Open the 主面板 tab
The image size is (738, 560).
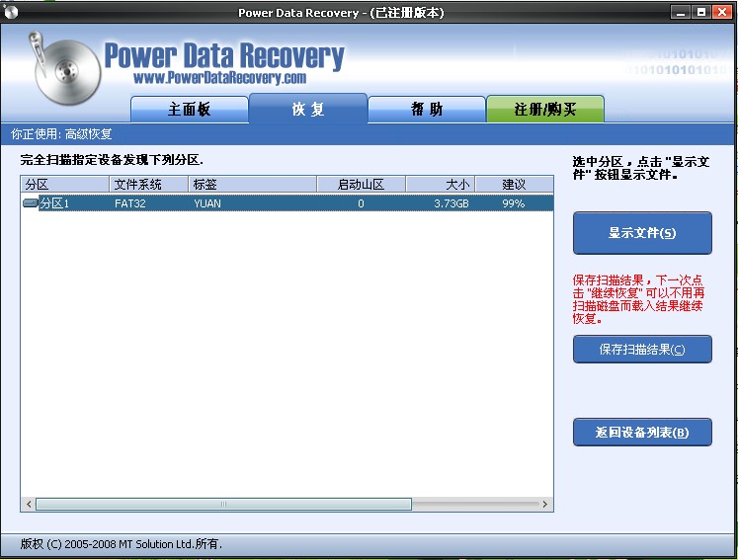[190, 110]
